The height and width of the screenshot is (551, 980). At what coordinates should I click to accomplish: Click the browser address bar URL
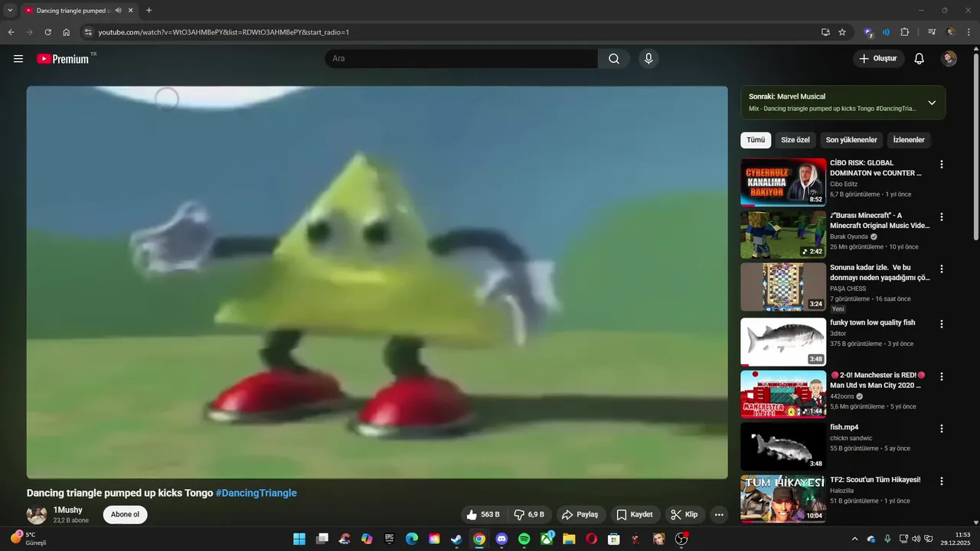(x=224, y=32)
